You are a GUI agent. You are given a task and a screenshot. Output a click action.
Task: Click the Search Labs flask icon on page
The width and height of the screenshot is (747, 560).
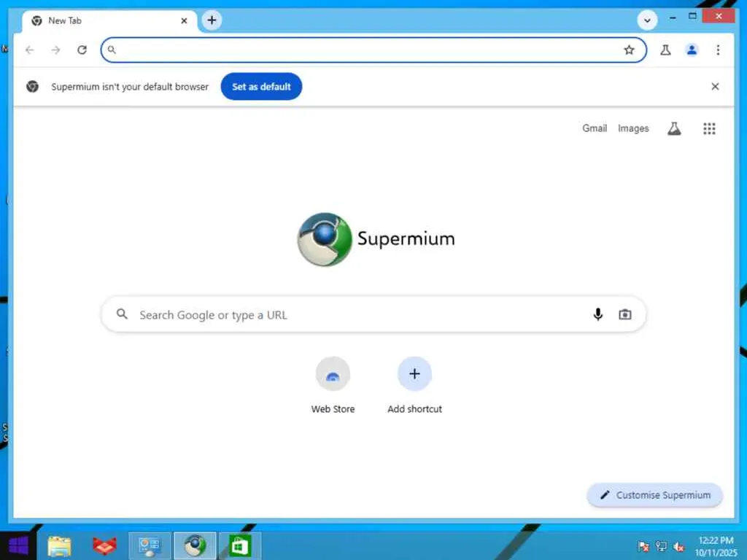[674, 128]
